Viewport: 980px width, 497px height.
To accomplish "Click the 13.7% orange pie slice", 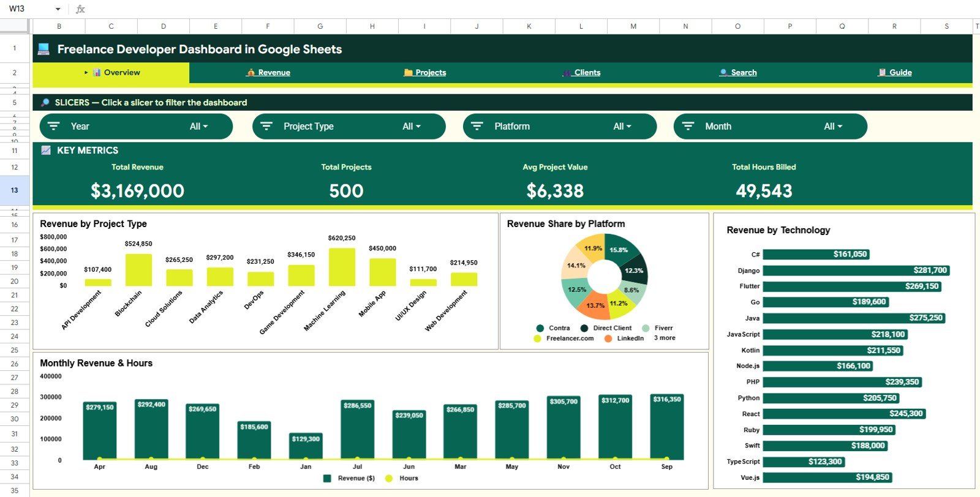I will 595,306.
